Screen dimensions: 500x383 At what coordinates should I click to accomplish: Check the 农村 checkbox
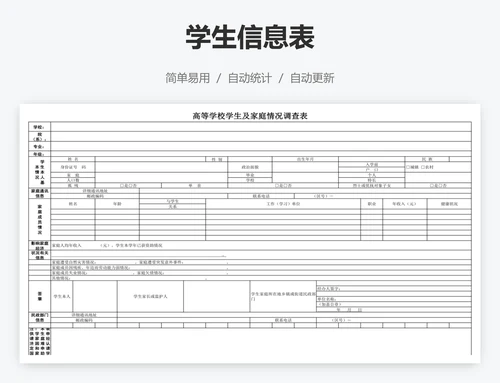423,167
